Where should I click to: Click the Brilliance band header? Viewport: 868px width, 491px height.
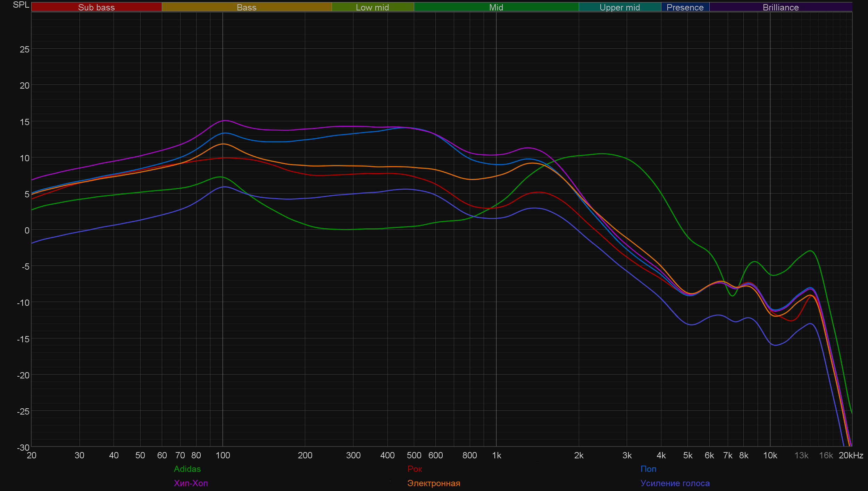(781, 7)
